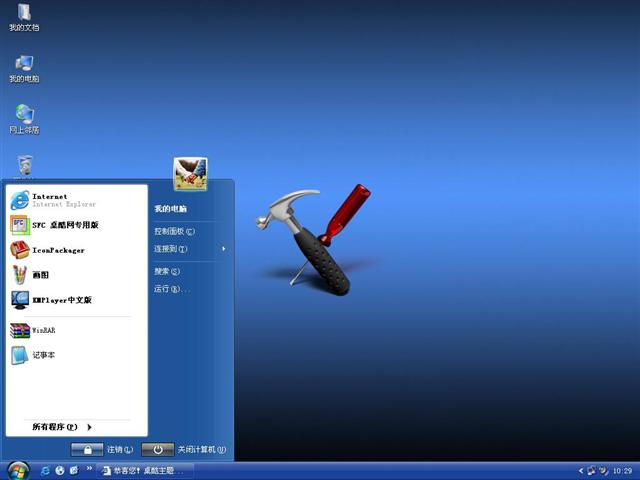This screenshot has width=640, height=480.
Task: Click the 注销(L) lock button
Action: 87,449
